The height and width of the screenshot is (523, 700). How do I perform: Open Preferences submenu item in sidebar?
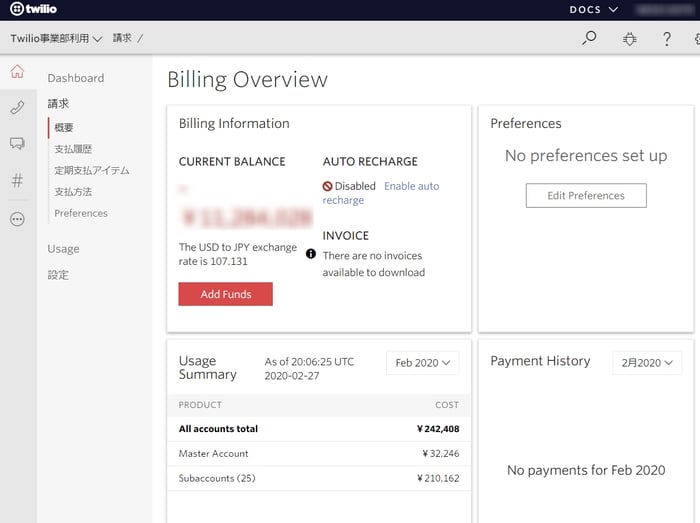click(x=81, y=213)
